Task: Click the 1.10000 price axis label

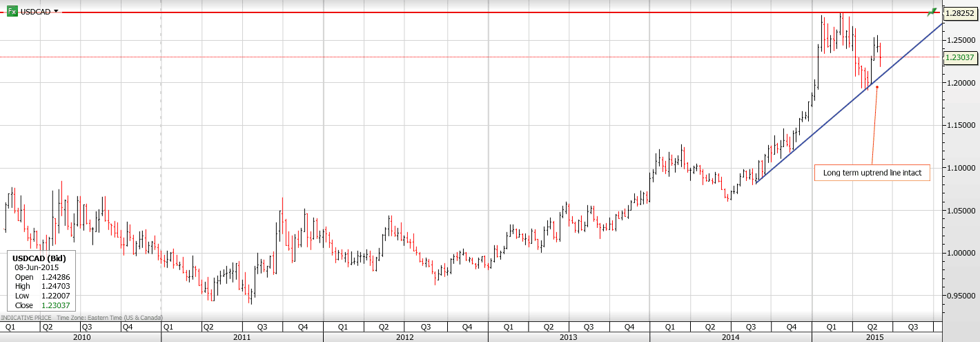Action: (x=959, y=168)
